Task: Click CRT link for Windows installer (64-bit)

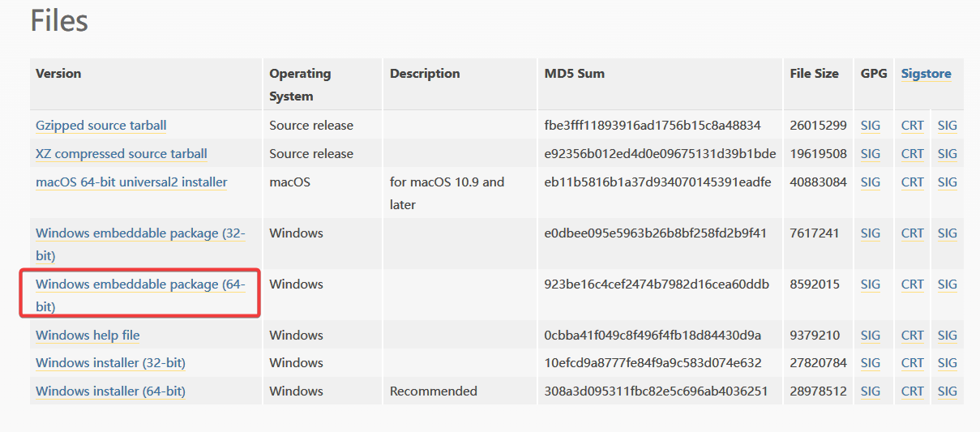Action: pyautogui.click(x=912, y=391)
